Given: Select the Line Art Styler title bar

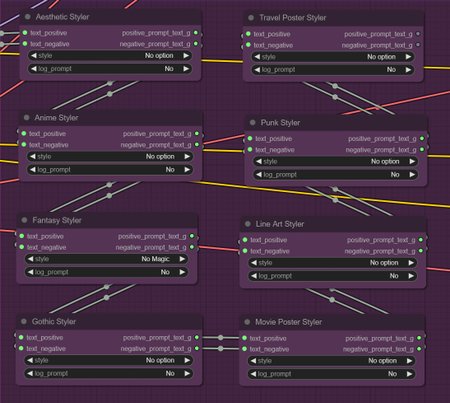Looking at the screenshot, I should (x=333, y=224).
